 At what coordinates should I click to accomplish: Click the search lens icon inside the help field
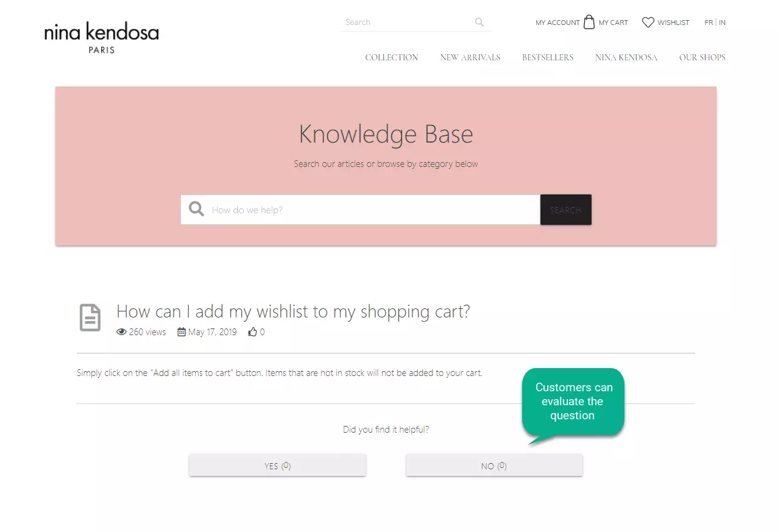point(196,209)
